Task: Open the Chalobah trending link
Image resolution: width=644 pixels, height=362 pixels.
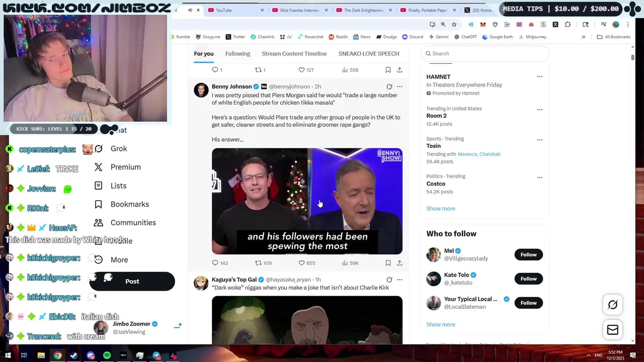Action: coord(490,154)
